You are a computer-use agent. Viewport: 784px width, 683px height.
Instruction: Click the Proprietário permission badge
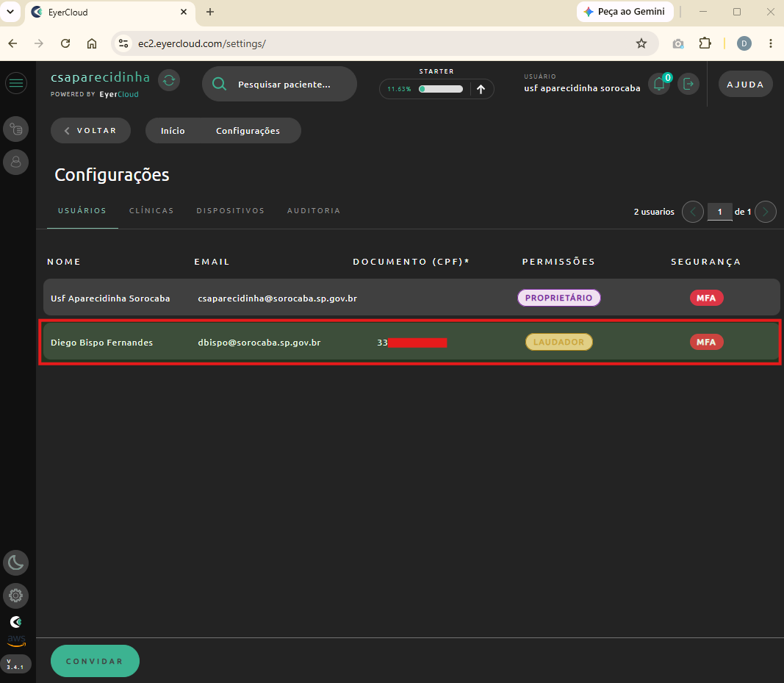(559, 298)
